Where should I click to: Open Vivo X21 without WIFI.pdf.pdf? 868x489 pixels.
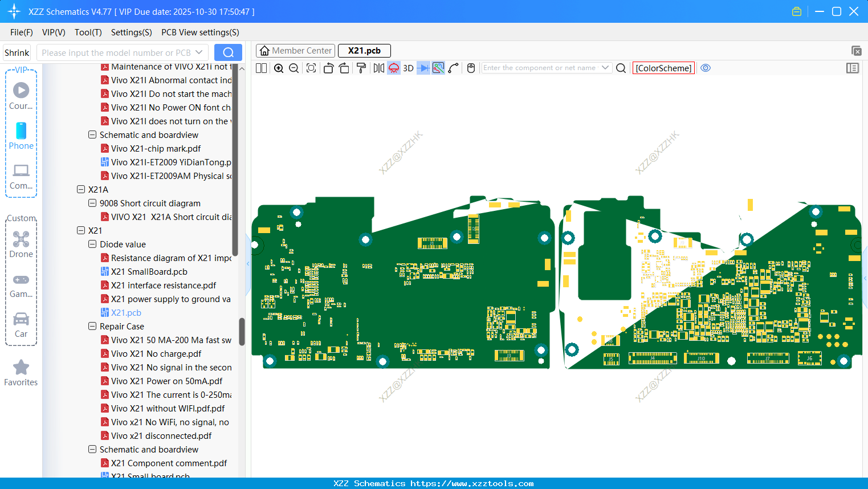(168, 409)
